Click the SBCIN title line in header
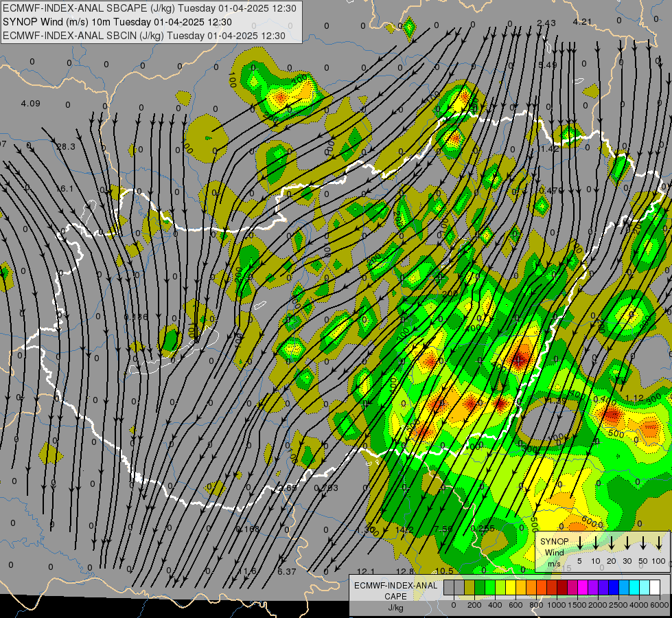This screenshot has width=672, height=618. (x=144, y=36)
